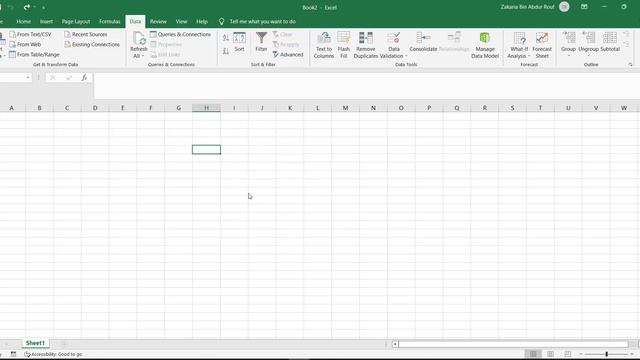Click the Group outline button

(x=568, y=41)
